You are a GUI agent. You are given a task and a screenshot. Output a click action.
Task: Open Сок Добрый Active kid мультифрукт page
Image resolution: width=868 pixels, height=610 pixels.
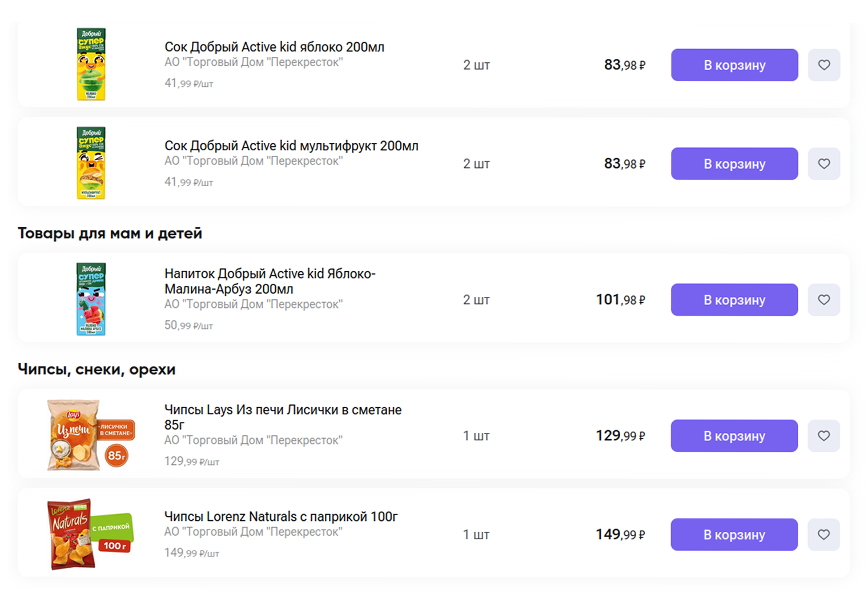(x=291, y=146)
